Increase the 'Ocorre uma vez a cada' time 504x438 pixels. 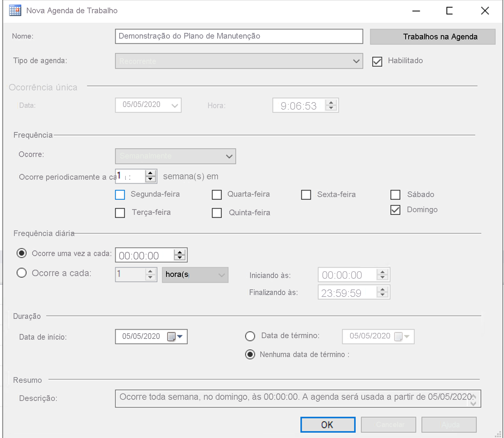pyautogui.click(x=179, y=252)
